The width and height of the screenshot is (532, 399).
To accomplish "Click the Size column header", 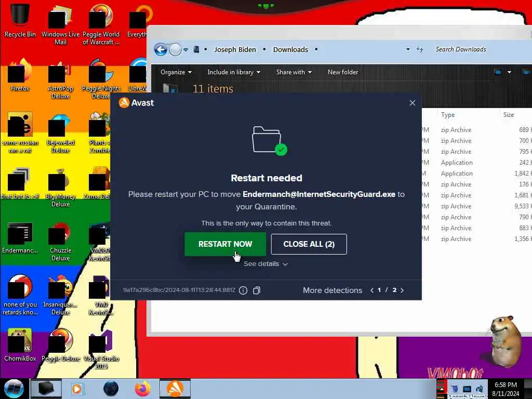I will coord(509,115).
